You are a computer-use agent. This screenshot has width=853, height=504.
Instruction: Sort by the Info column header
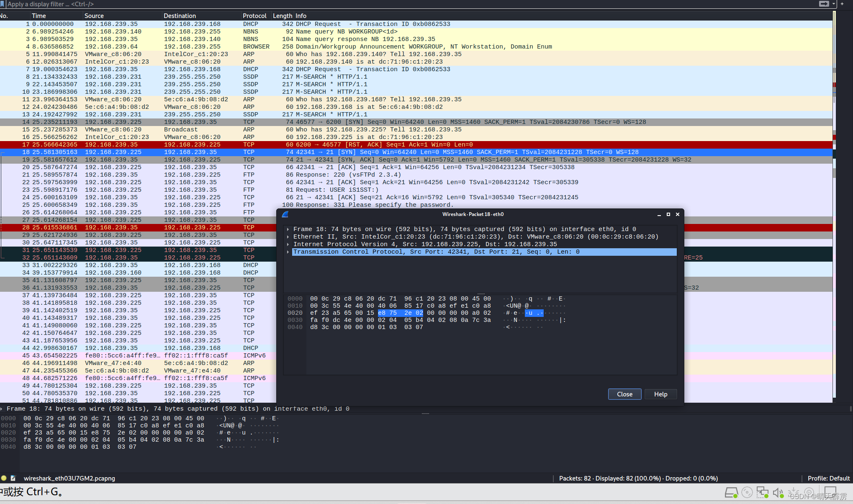563,16
